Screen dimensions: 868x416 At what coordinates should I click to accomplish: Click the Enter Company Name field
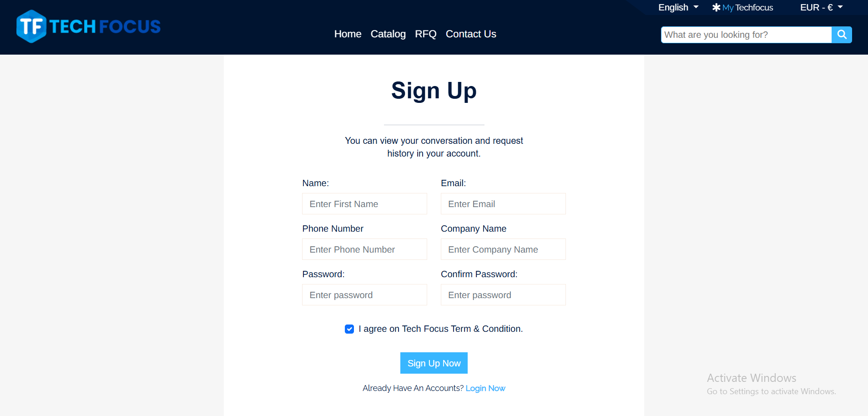(503, 249)
